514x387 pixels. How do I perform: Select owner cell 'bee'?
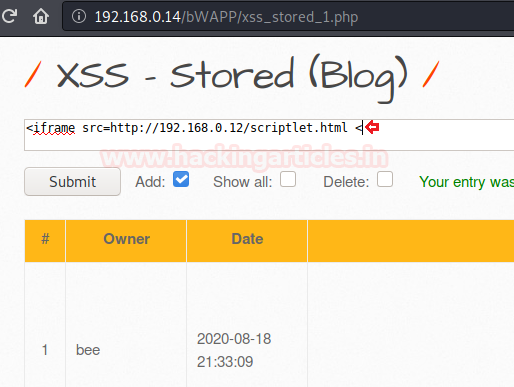(x=88, y=350)
